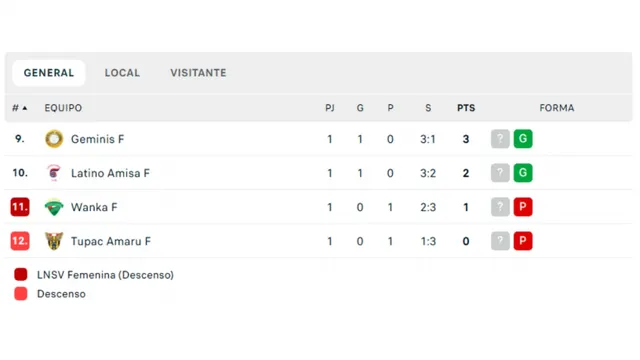Click the gray question badge for Tupac Amaru F
This screenshot has height=360, width=640.
point(500,241)
